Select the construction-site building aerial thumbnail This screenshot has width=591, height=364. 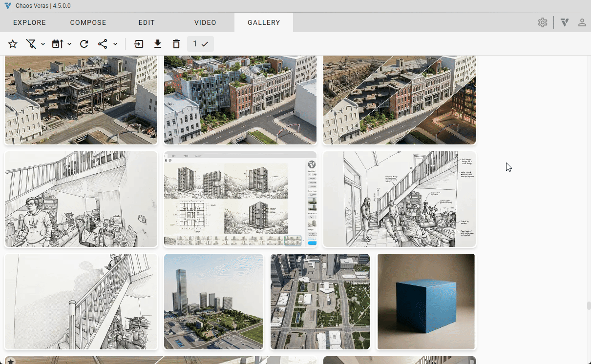tap(81, 100)
